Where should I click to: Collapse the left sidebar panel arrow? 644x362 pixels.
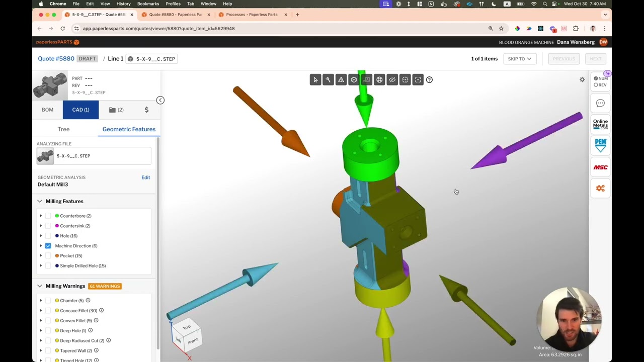(x=160, y=100)
